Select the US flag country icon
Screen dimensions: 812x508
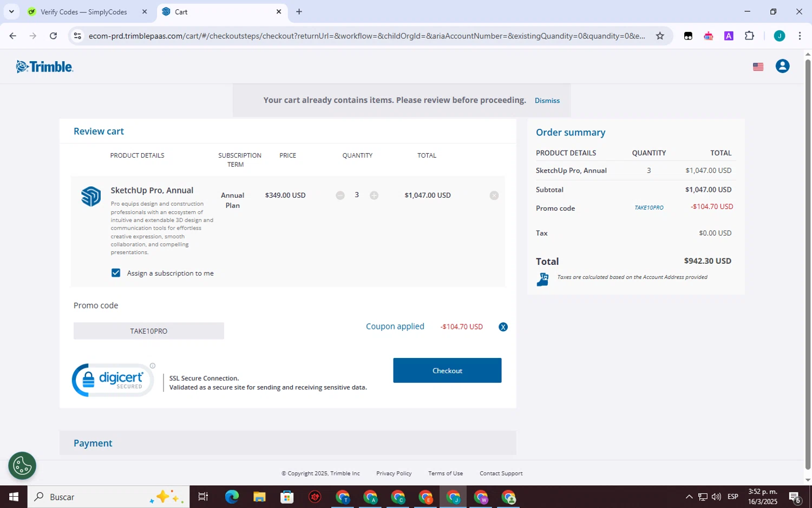tap(758, 67)
